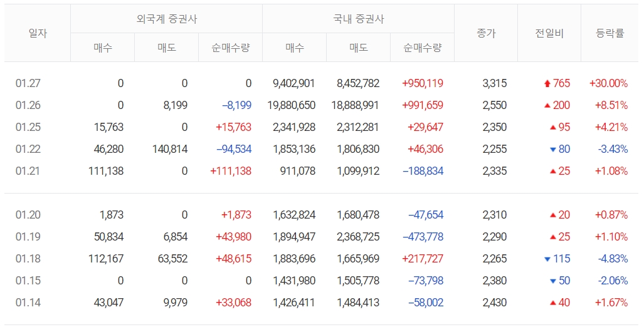Select the 01.15 date cell
Viewport: 644px width, 327px height.
pos(28,281)
